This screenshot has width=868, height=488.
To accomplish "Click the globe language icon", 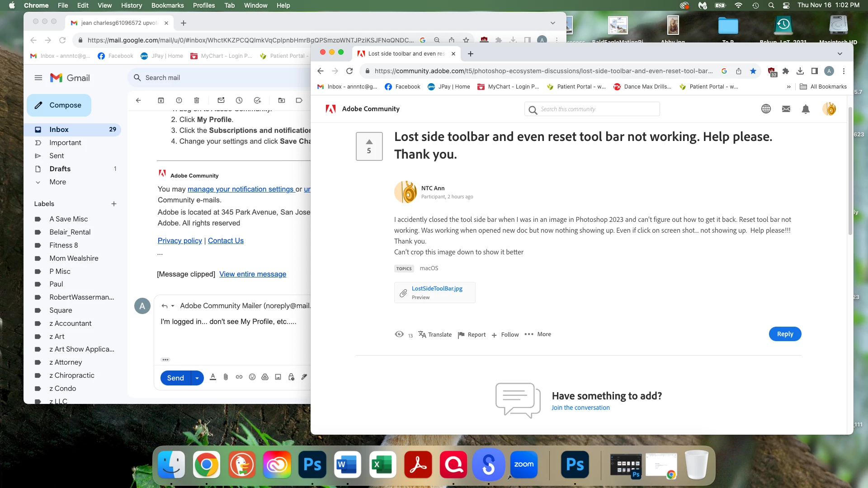I will 766,109.
